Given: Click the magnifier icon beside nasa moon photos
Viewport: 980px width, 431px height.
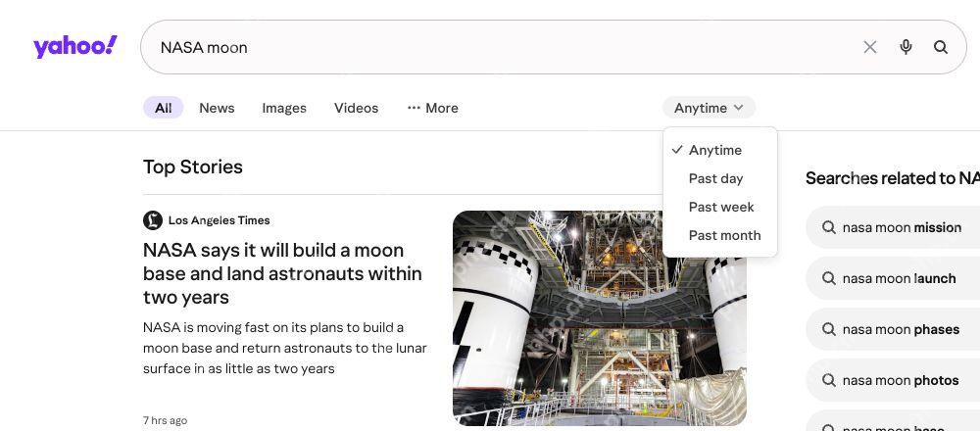Looking at the screenshot, I should click(829, 380).
